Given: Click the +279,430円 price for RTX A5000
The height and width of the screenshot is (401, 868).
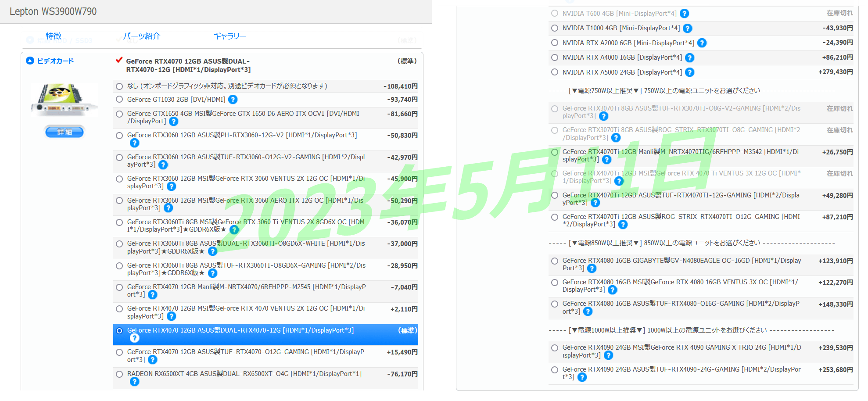Looking at the screenshot, I should (x=836, y=72).
